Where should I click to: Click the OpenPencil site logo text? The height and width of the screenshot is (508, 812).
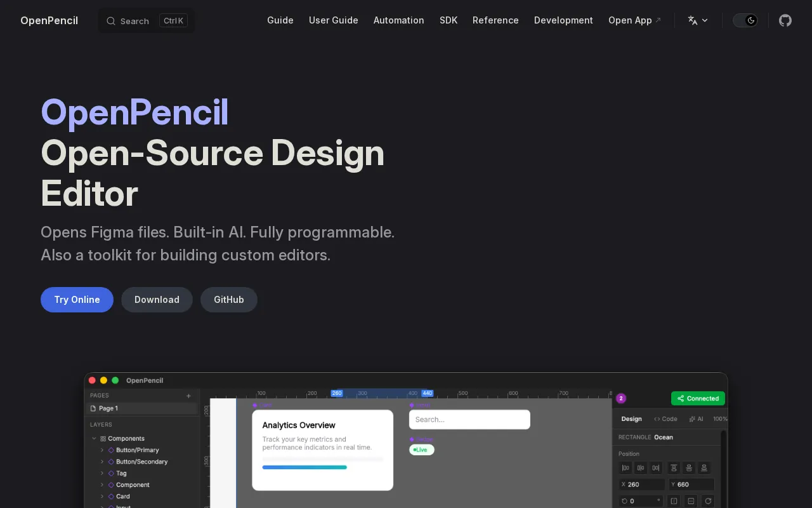click(49, 20)
